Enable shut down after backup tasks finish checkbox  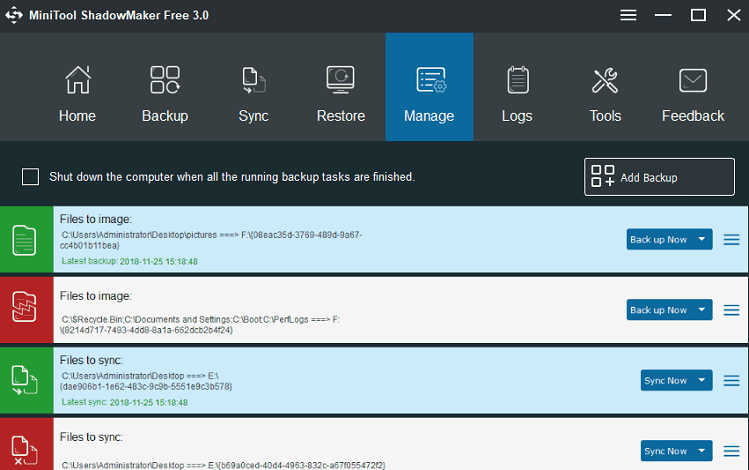point(30,176)
